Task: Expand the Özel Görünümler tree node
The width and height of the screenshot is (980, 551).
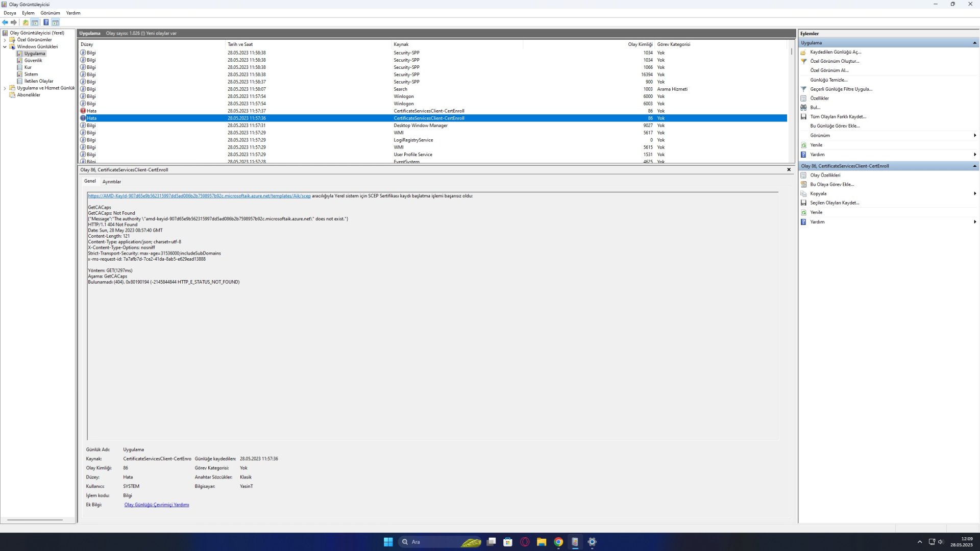Action: pyautogui.click(x=5, y=40)
